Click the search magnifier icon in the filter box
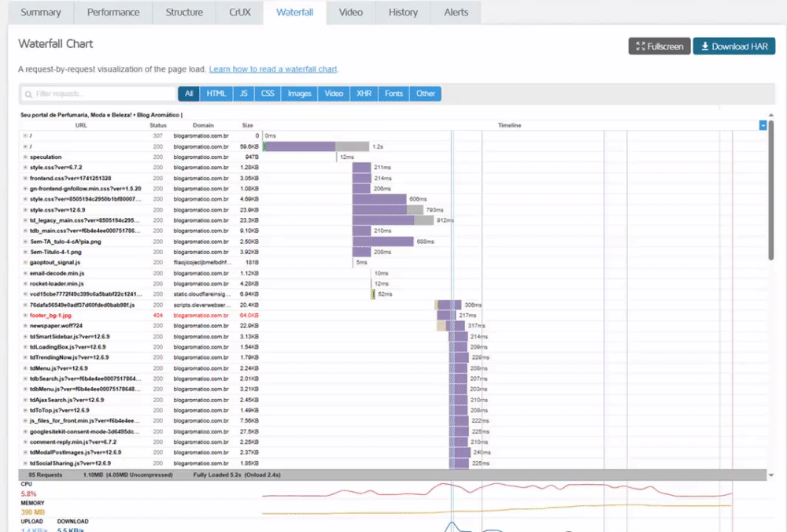Image resolution: width=787 pixels, height=532 pixels. [x=28, y=94]
